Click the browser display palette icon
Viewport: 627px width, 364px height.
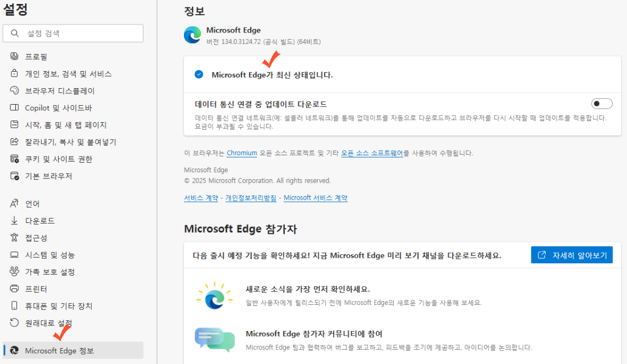tap(14, 90)
